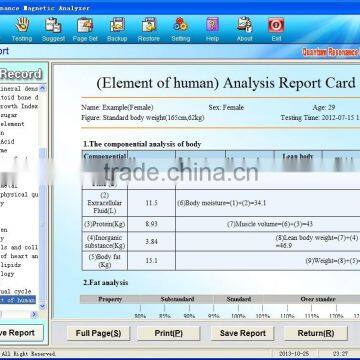Click the report title 'Analysis Report Card'

pos(289,83)
